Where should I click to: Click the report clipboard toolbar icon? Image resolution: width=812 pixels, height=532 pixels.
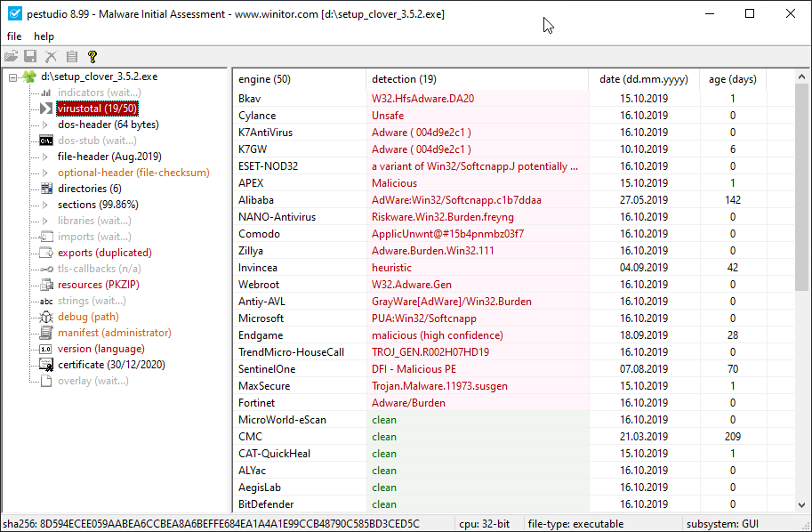pos(72,56)
